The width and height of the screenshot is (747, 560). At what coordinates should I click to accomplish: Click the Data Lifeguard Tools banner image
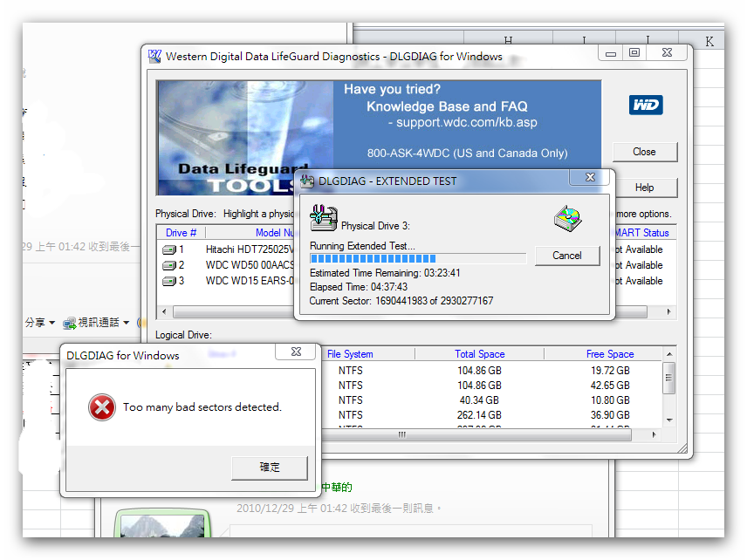pos(245,138)
